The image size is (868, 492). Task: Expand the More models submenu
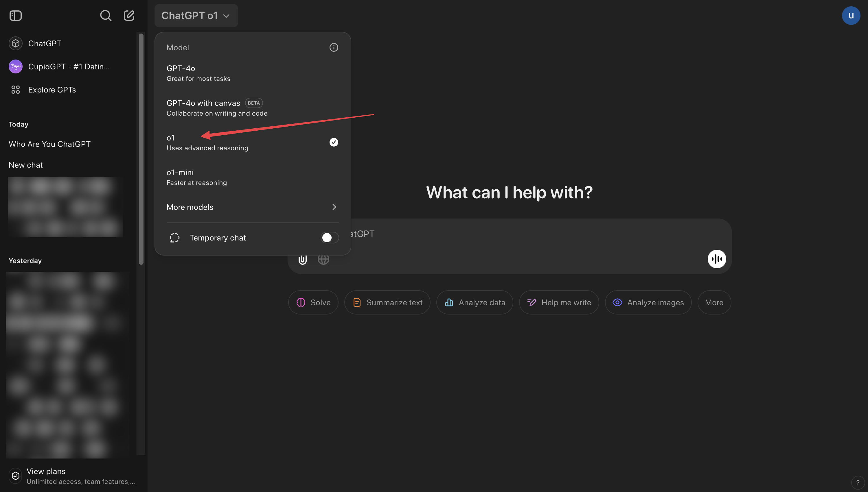(252, 207)
